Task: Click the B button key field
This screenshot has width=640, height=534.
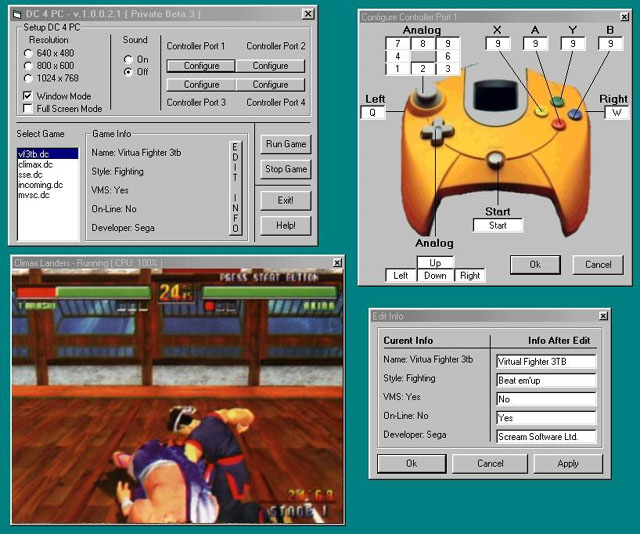Action: (610, 44)
